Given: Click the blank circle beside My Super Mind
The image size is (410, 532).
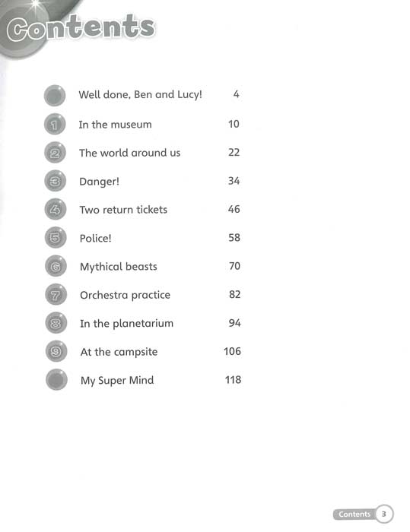Looking at the screenshot, I should click(x=56, y=380).
